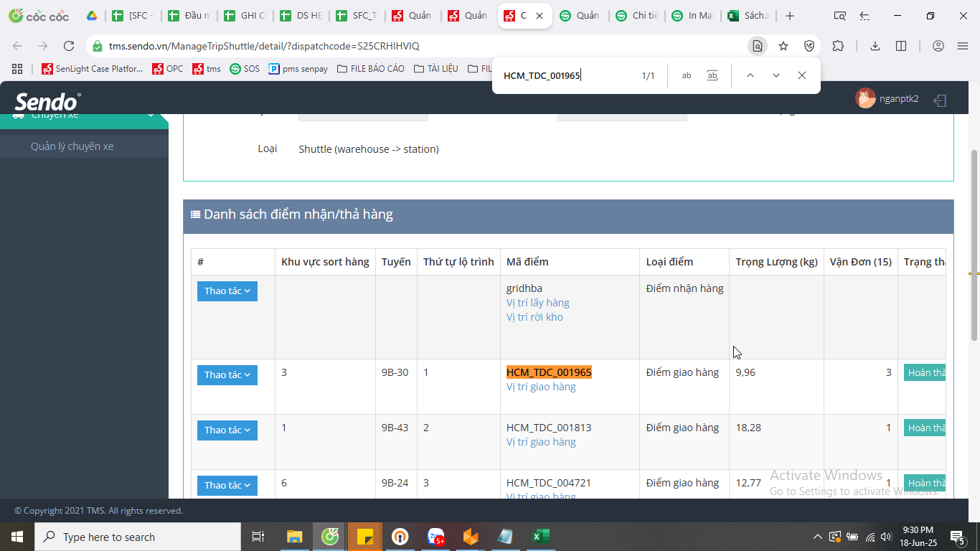Click the shield ad-block icon in address bar
980x551 pixels.
click(x=809, y=46)
